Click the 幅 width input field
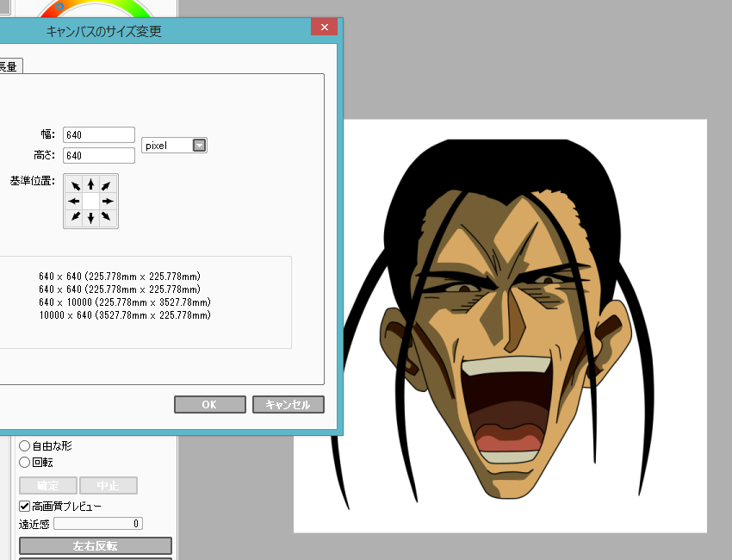The image size is (732, 560). tap(99, 135)
